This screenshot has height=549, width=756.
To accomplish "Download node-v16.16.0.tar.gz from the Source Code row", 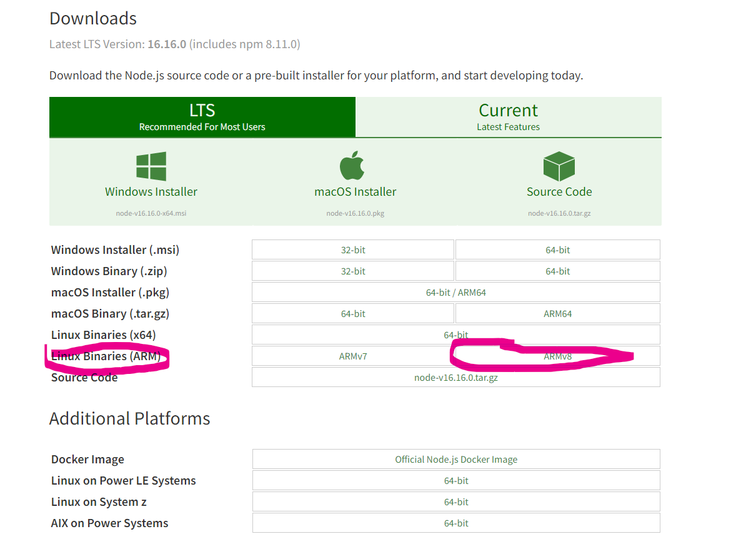I will coord(456,378).
